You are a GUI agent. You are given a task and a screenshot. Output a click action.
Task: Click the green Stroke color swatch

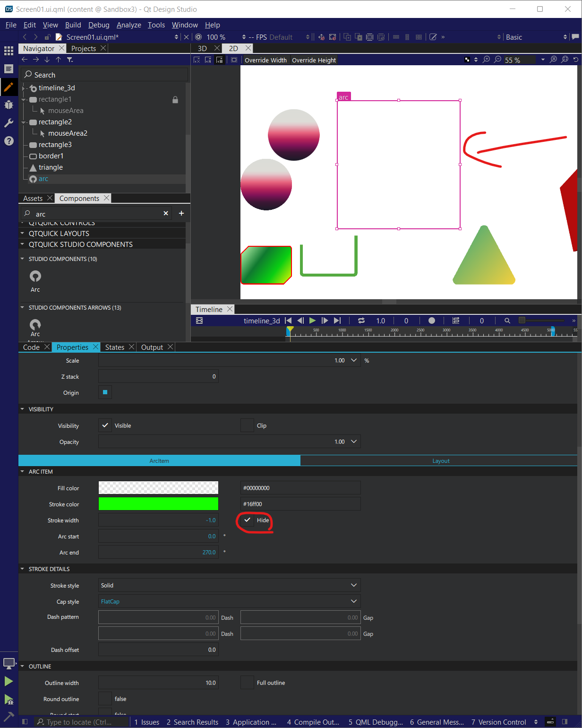coord(158,504)
